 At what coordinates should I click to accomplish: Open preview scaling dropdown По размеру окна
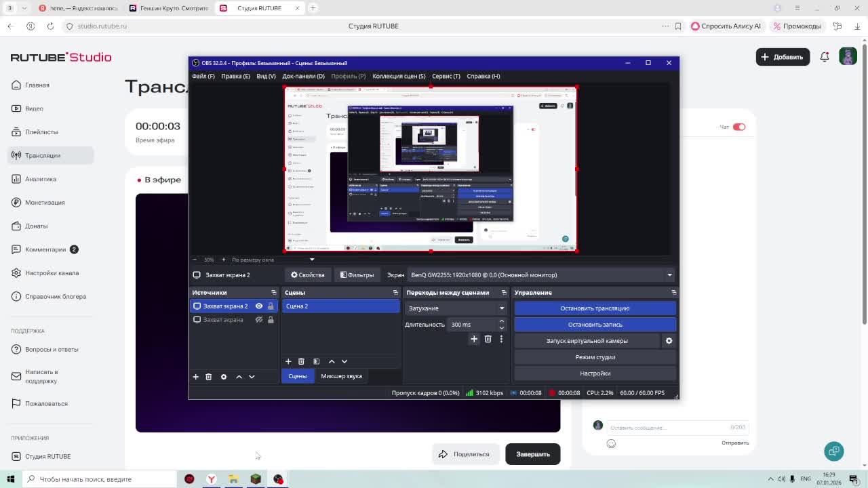[273, 260]
